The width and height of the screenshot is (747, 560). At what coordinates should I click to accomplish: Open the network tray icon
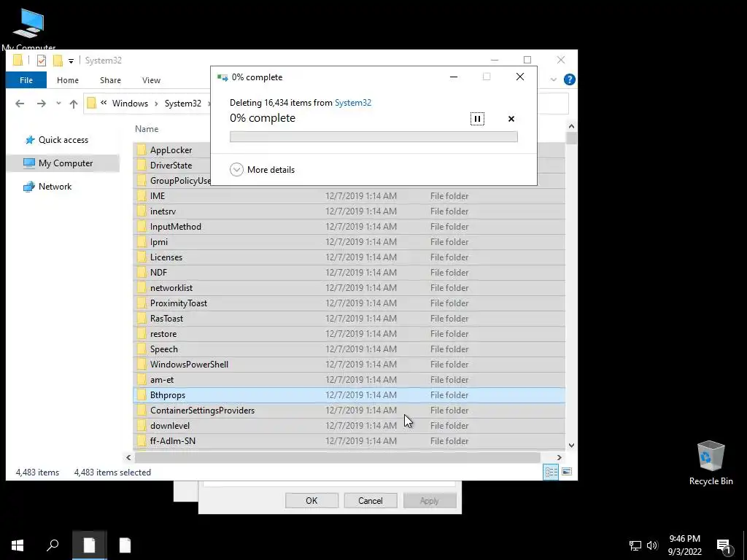click(635, 545)
